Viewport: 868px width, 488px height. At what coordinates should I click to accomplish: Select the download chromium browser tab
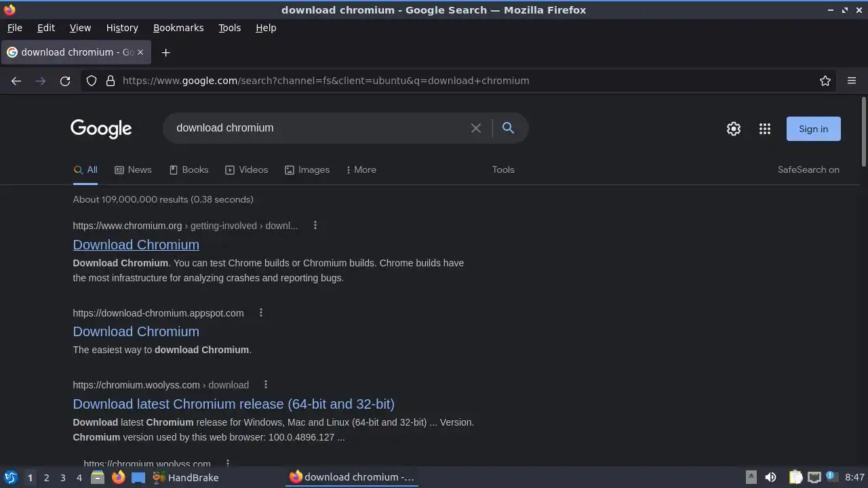(x=75, y=52)
